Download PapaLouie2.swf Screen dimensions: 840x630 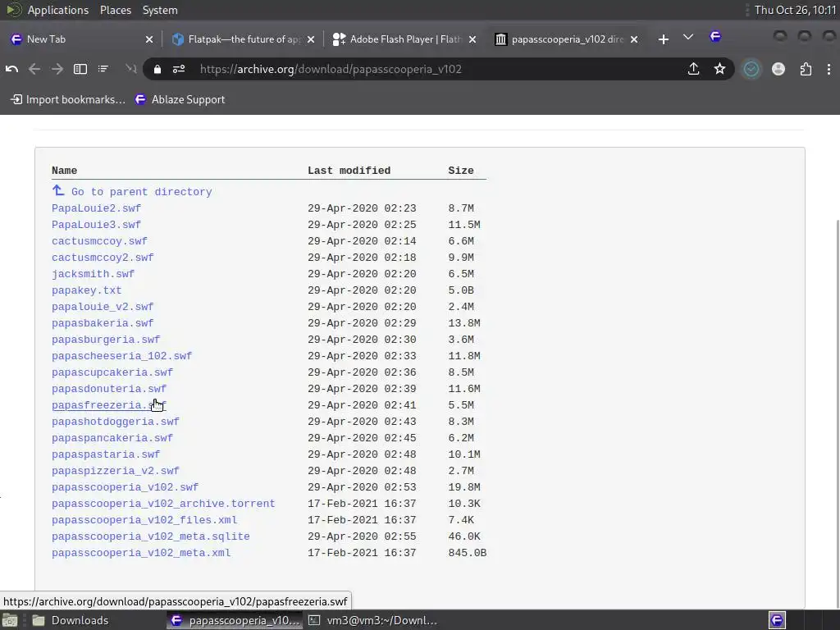(x=97, y=208)
